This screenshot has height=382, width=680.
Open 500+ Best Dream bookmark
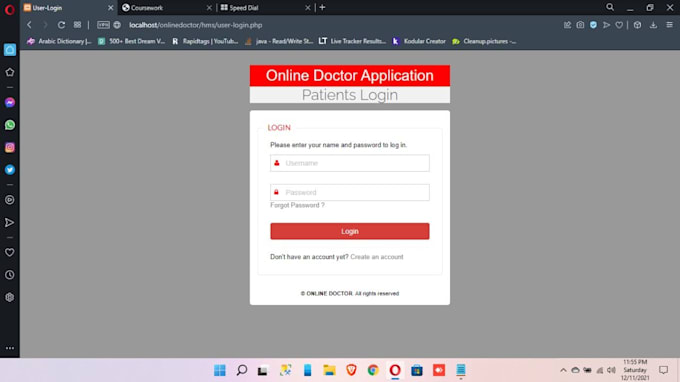pyautogui.click(x=132, y=41)
